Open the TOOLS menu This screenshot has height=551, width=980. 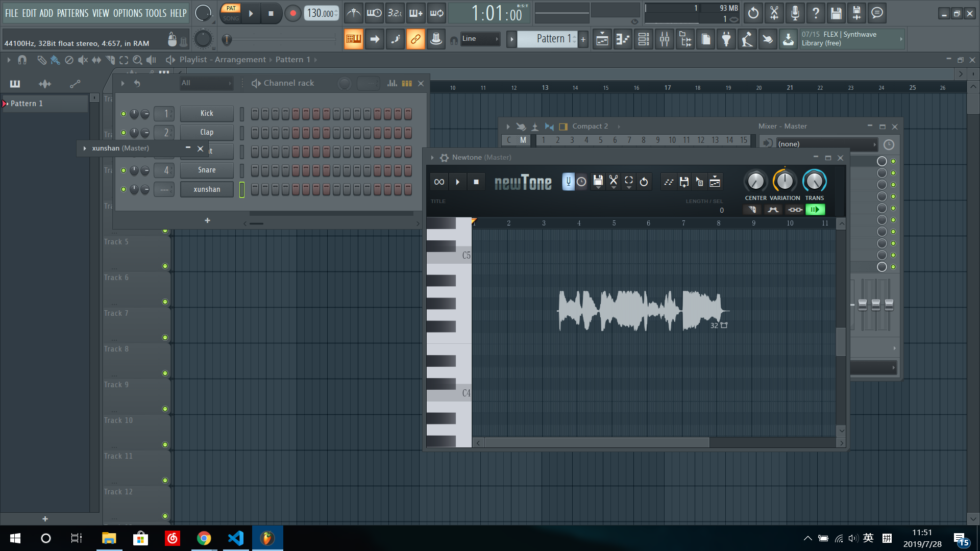click(x=156, y=13)
